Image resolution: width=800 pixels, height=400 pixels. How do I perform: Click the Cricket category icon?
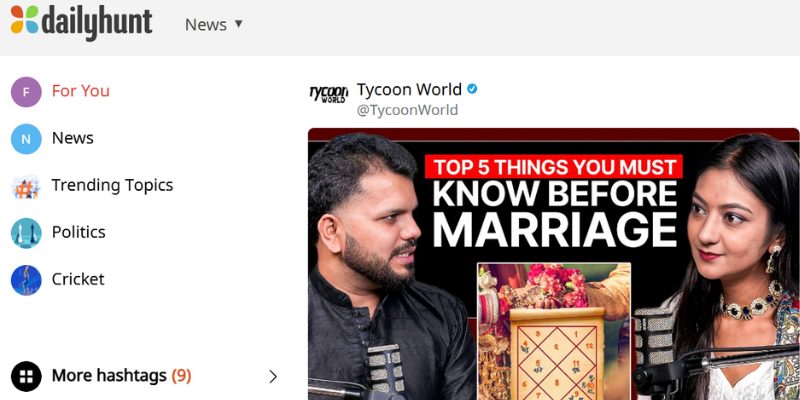point(26,280)
